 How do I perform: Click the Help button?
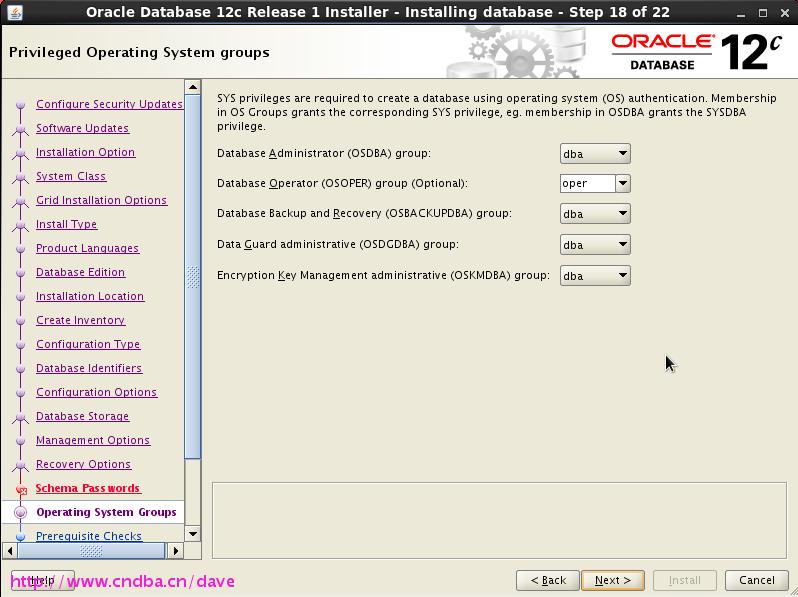point(43,580)
